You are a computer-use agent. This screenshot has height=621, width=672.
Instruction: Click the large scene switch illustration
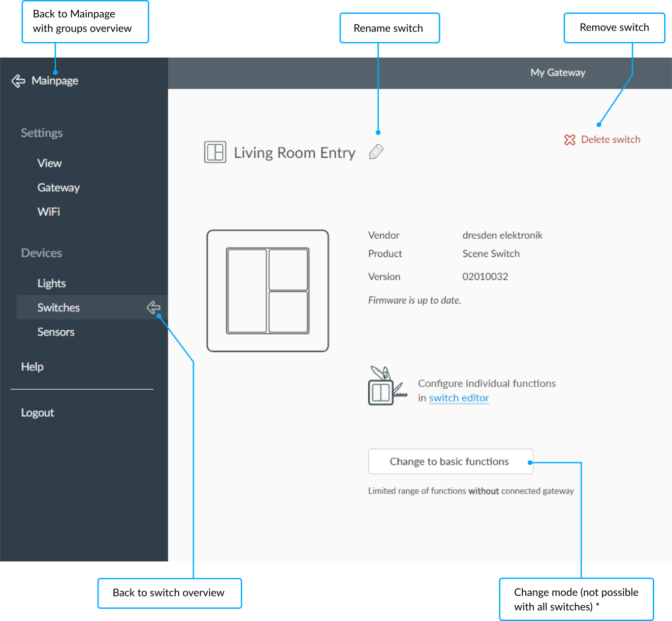pyautogui.click(x=268, y=291)
